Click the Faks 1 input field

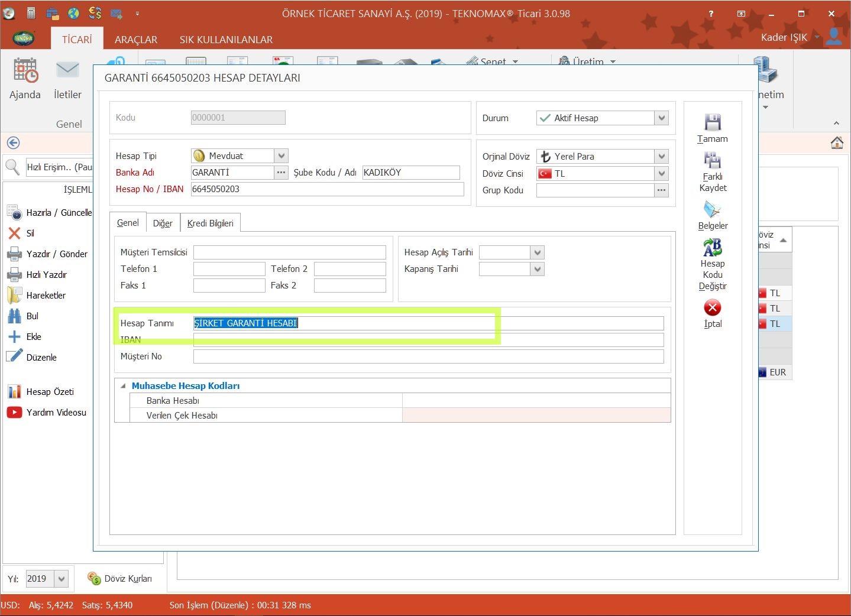pyautogui.click(x=229, y=286)
